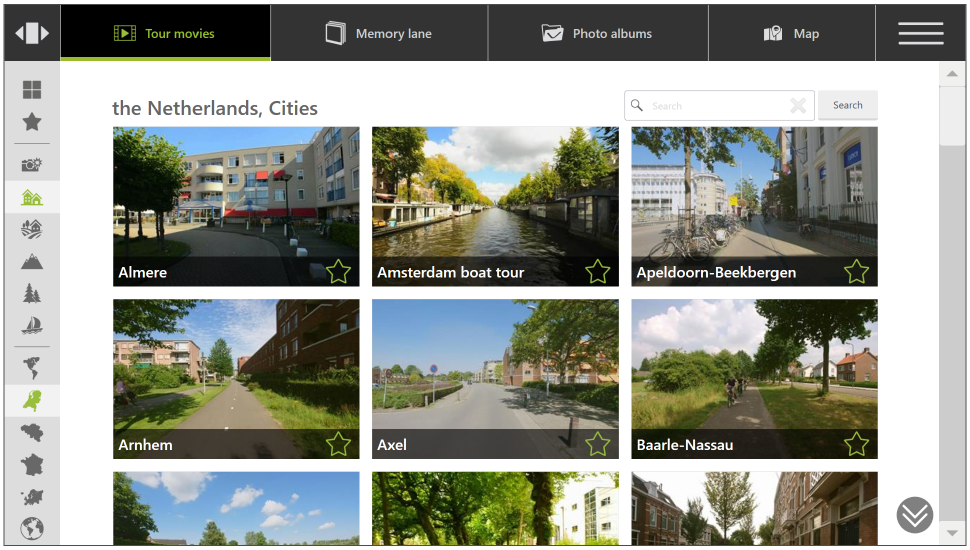Select the mountains category icon
Image resolution: width=970 pixels, height=550 pixels.
coord(32,262)
